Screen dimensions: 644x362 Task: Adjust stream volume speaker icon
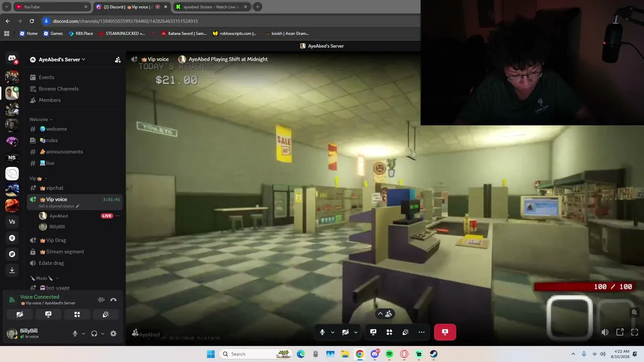tap(605, 332)
